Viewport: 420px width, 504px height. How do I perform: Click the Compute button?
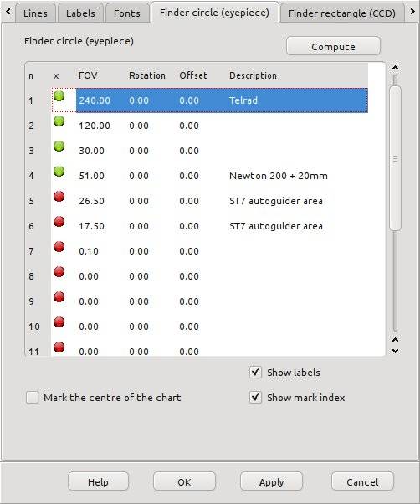[333, 46]
